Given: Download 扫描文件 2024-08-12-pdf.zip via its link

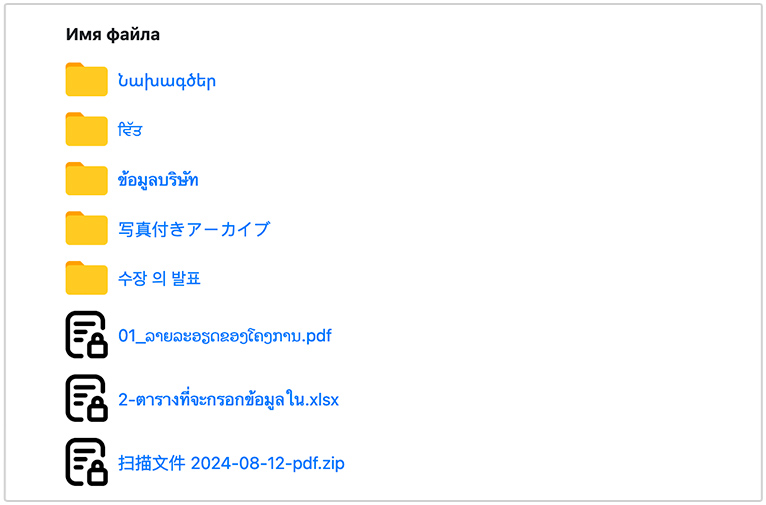Looking at the screenshot, I should coord(231,463).
